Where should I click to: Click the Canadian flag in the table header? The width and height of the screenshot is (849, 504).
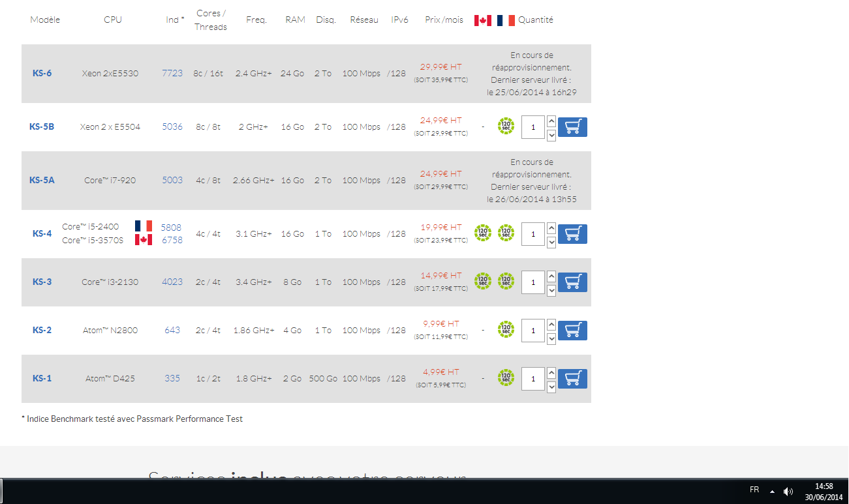click(483, 20)
